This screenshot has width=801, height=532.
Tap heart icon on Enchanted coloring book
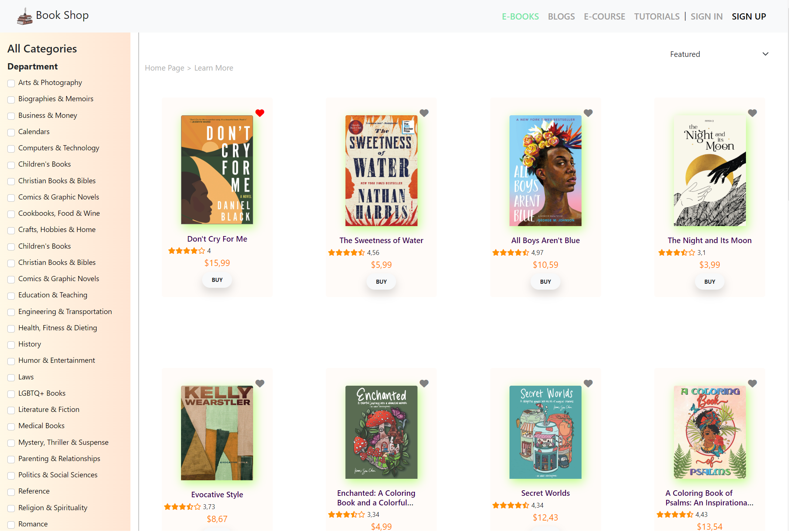click(424, 383)
